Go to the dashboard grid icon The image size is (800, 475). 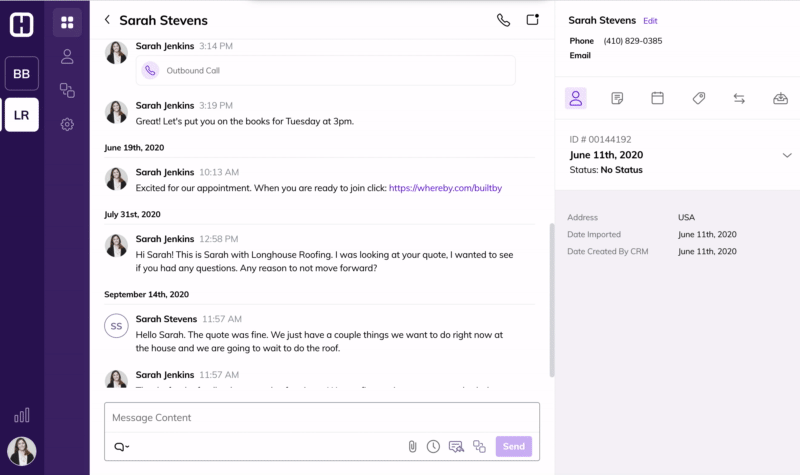click(67, 22)
